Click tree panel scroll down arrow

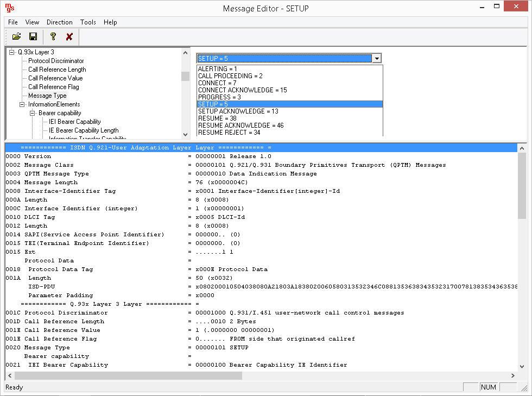185,134
